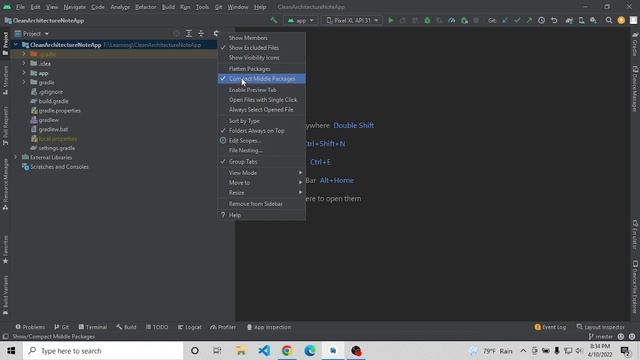Open the Pixel XL API 31 device dropdown
Screen dimensions: 640x360
(x=352, y=20)
